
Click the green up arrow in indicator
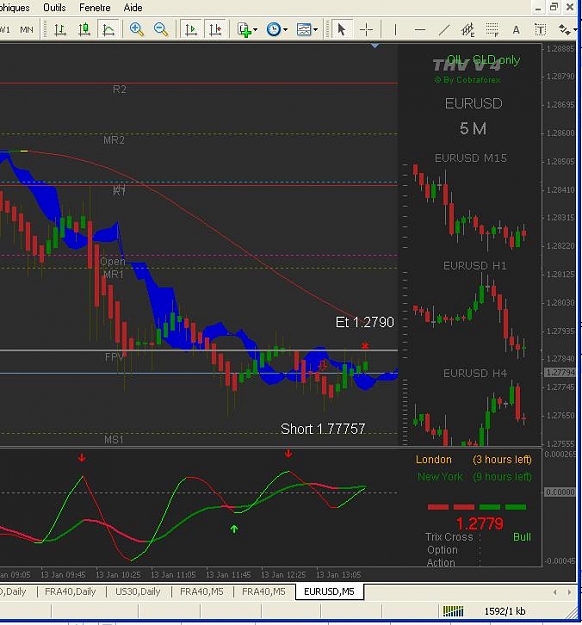point(234,529)
